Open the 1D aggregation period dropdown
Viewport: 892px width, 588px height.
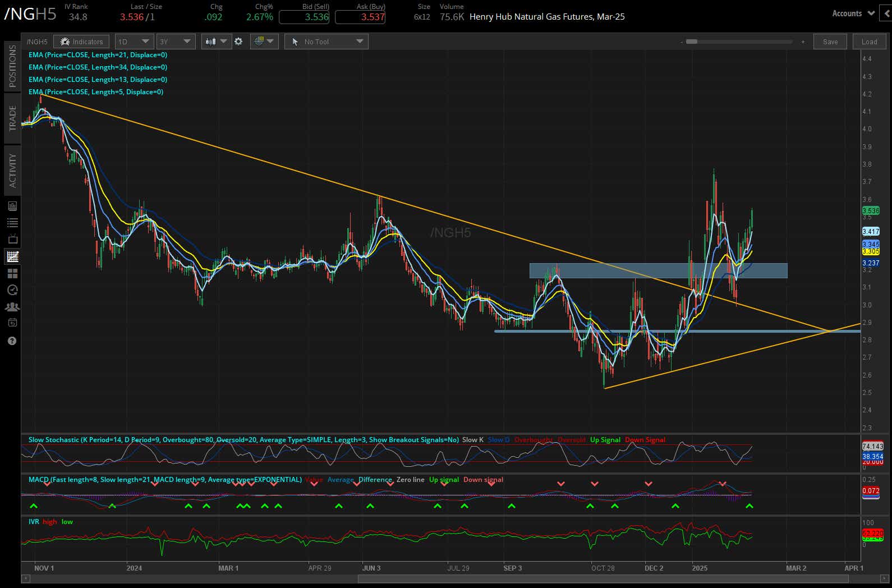tap(134, 42)
